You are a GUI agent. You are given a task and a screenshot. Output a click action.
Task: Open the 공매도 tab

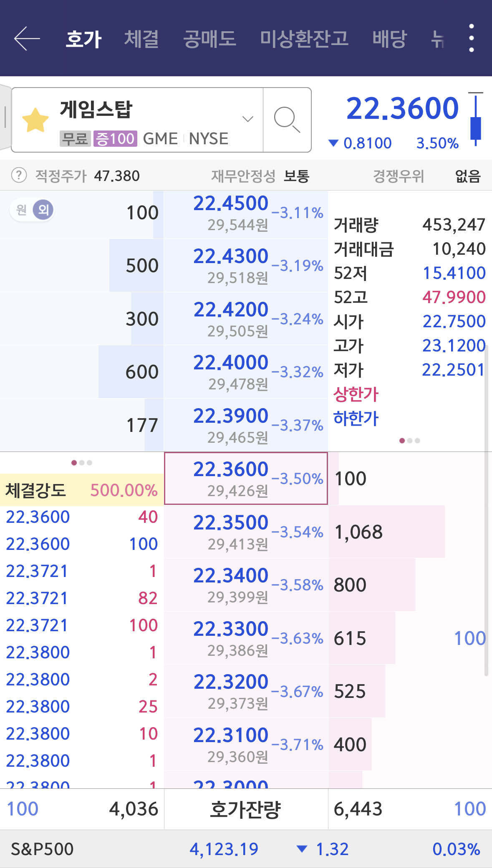tap(209, 39)
